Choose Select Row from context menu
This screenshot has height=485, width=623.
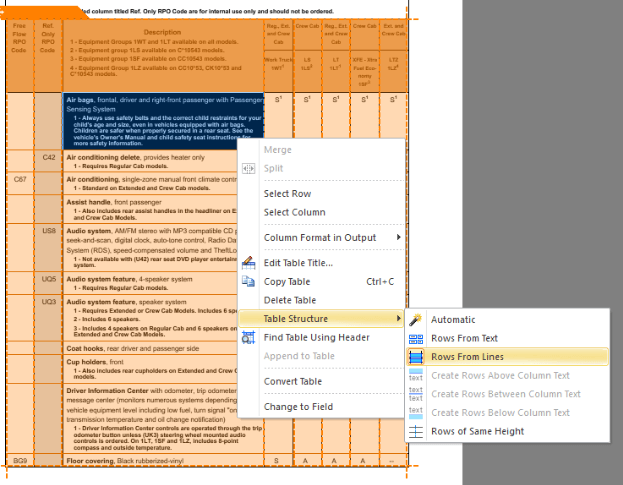pos(287,194)
